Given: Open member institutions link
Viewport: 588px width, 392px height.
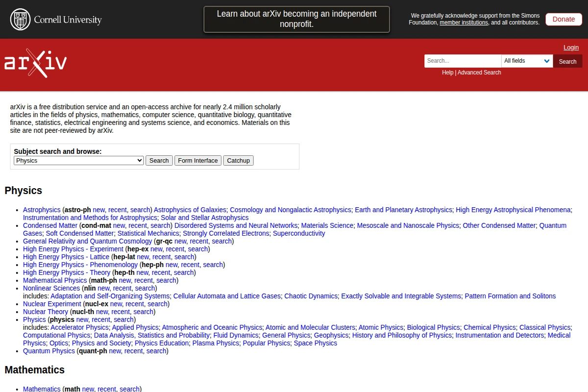Looking at the screenshot, I should pyautogui.click(x=464, y=22).
